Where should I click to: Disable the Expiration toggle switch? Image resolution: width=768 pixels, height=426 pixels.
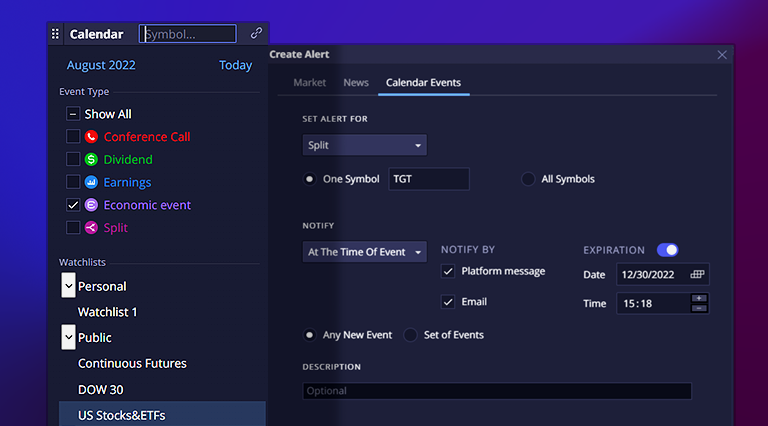(x=667, y=250)
